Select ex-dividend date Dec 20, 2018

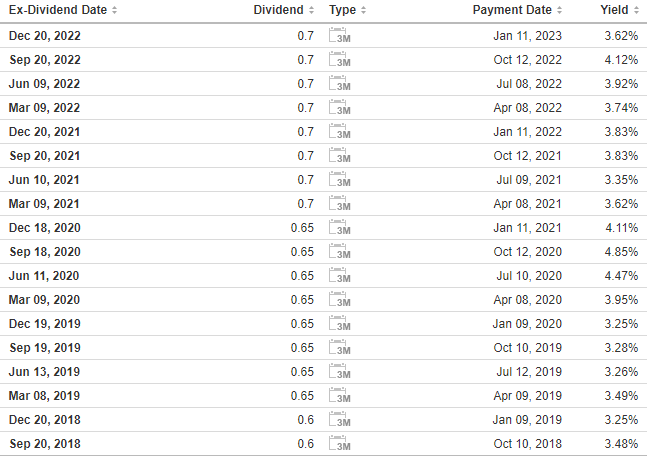coord(45,420)
